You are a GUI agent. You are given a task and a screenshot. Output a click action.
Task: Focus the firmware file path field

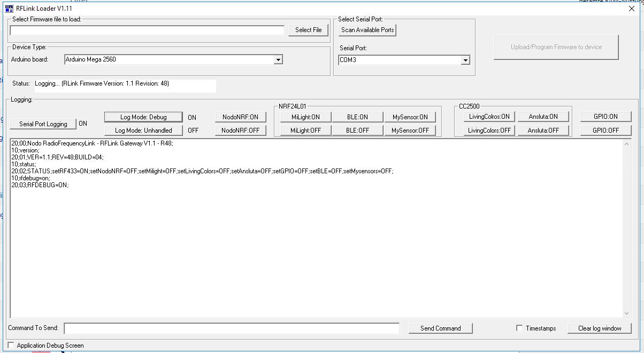click(x=147, y=30)
